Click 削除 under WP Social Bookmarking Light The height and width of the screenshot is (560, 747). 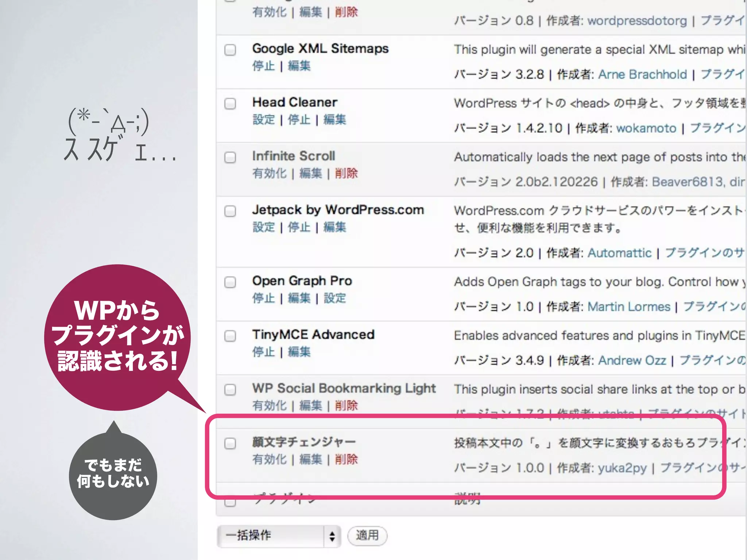[347, 405]
